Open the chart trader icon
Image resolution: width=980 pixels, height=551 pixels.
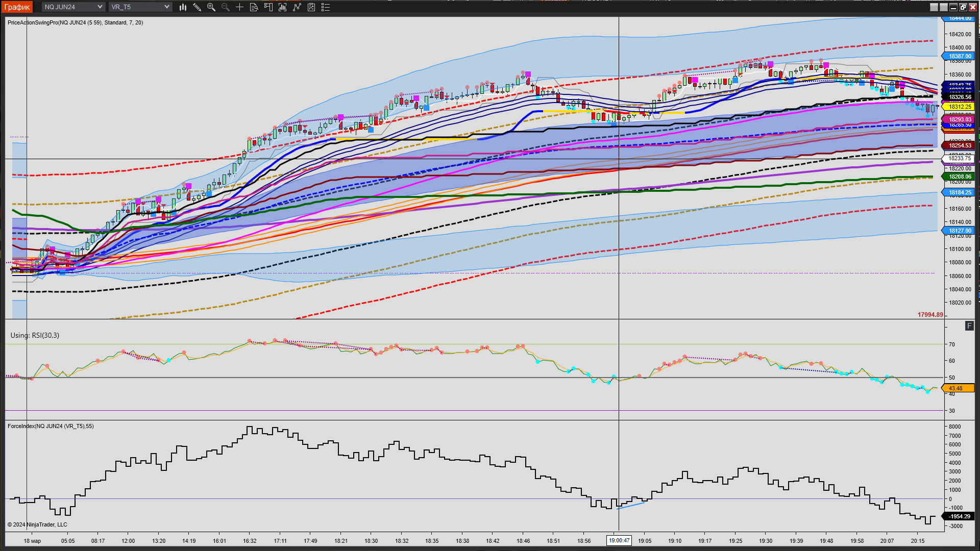pyautogui.click(x=268, y=7)
